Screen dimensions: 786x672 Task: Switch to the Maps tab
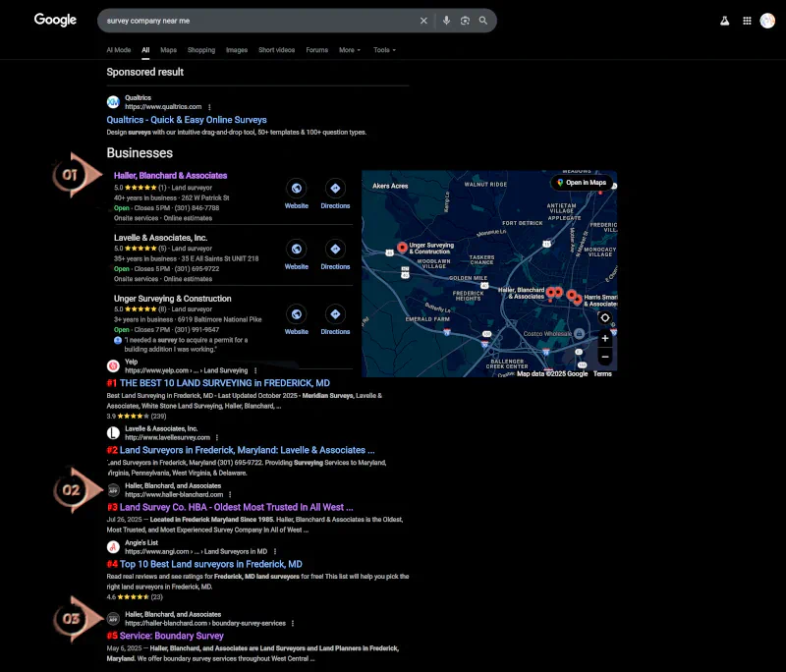169,50
